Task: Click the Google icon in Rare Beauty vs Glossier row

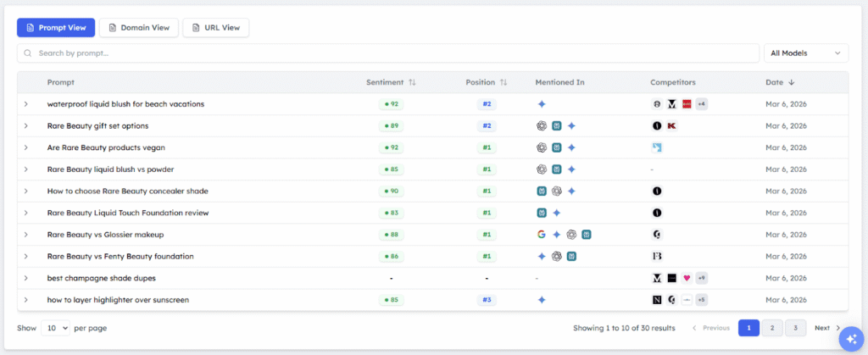Action: tap(542, 235)
